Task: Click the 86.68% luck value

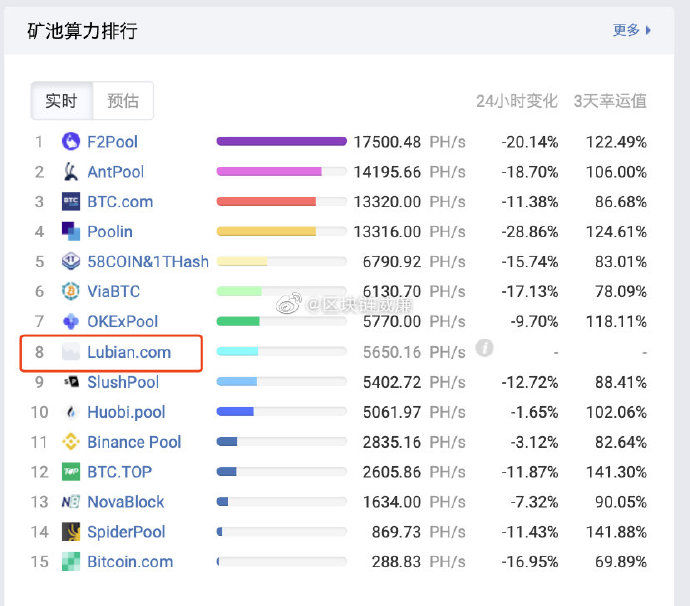Action: click(x=621, y=202)
